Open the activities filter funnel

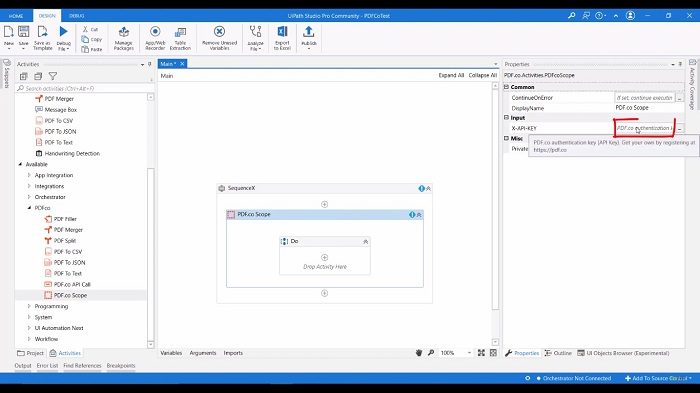(53, 76)
